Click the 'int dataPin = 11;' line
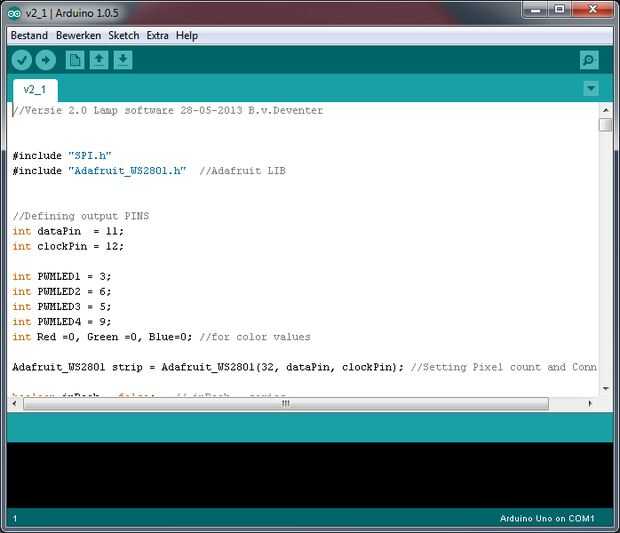Screen dimensions: 620x533 (x=68, y=231)
